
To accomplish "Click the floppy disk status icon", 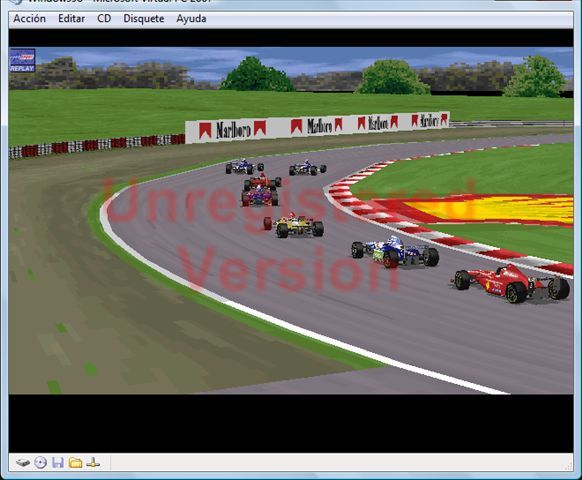I will click(x=58, y=463).
